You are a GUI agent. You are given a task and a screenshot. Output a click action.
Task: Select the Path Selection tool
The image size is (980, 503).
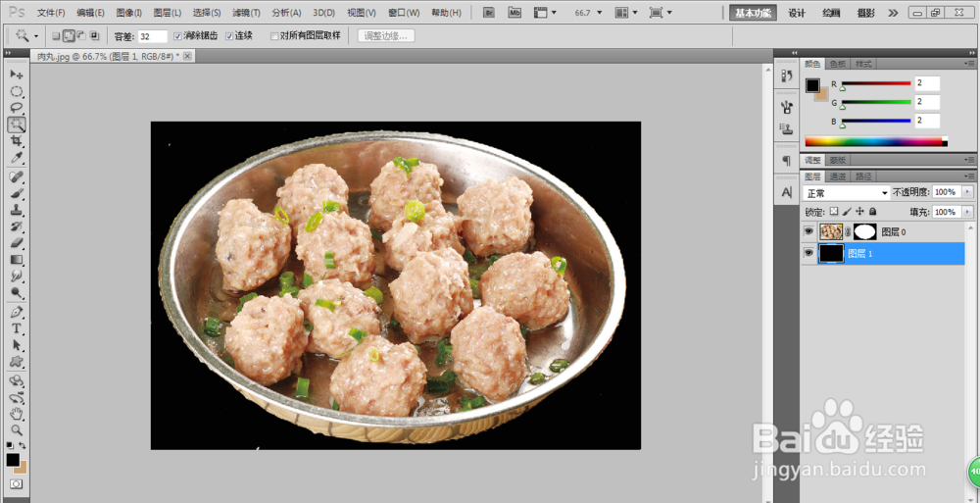pos(17,345)
